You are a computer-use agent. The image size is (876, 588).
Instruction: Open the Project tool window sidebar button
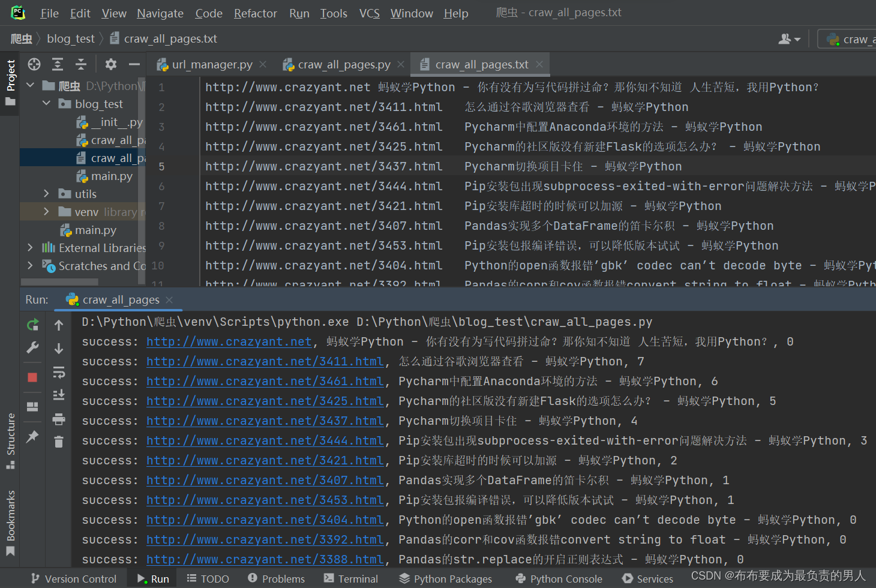[10, 82]
